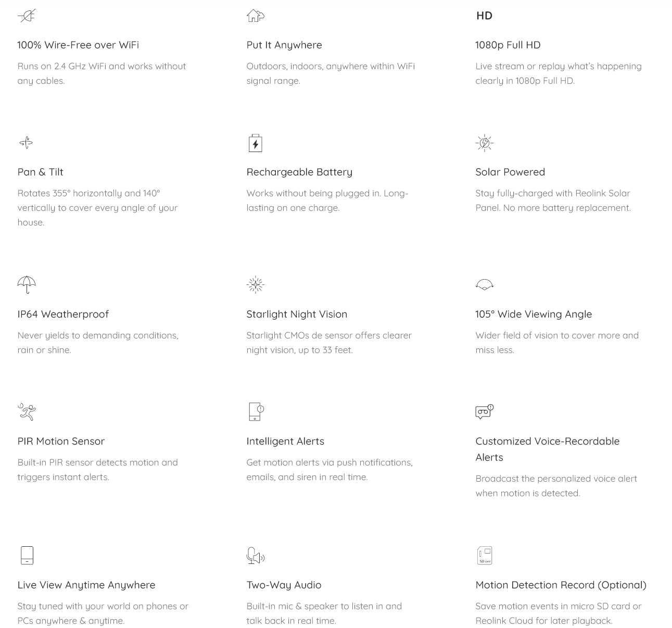
Task: Click the solar power sun icon
Action: pyautogui.click(x=485, y=143)
